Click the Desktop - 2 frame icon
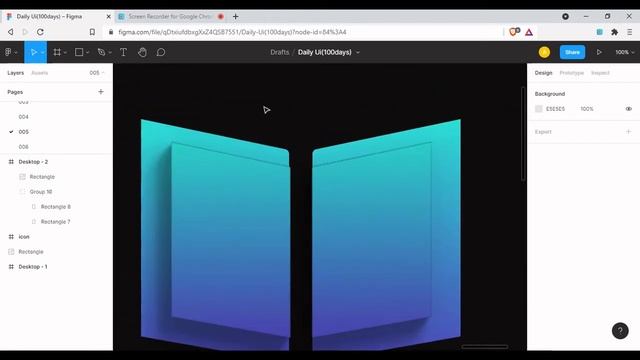Image resolution: width=640 pixels, height=360 pixels. (11, 162)
